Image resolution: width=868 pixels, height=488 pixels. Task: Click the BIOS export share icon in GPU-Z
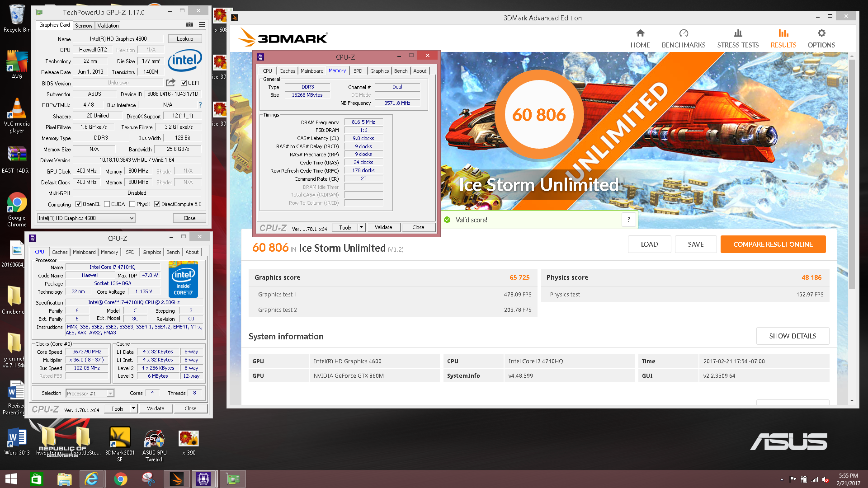(170, 83)
